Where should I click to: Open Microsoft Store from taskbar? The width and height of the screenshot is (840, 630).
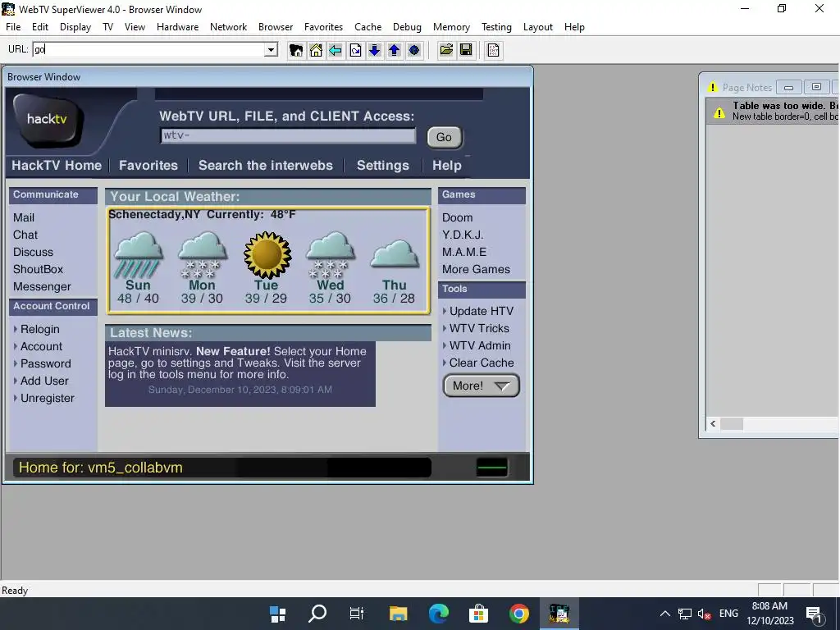point(478,614)
